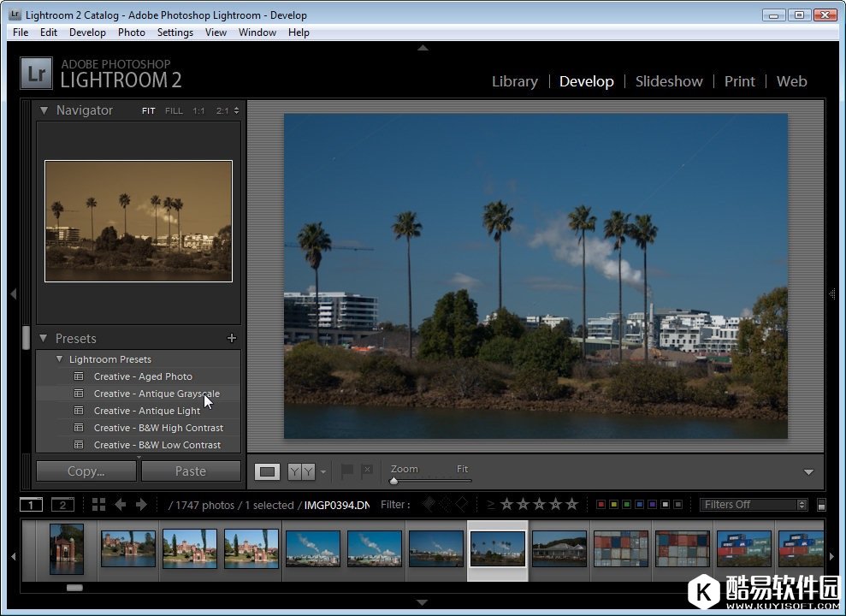
Task: Collapse the Lightroom Presets folder
Action: (59, 359)
